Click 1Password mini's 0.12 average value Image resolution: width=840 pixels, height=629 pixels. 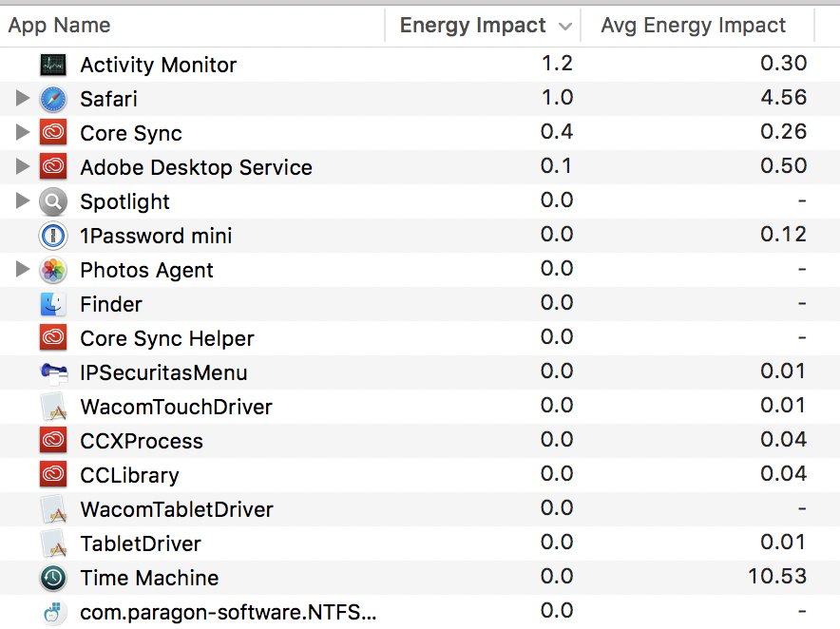[783, 235]
